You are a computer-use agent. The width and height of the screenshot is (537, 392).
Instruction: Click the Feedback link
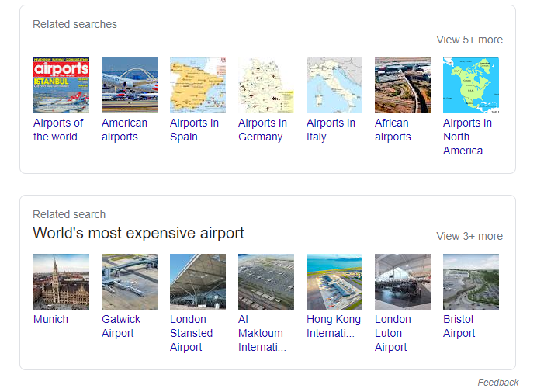click(498, 383)
